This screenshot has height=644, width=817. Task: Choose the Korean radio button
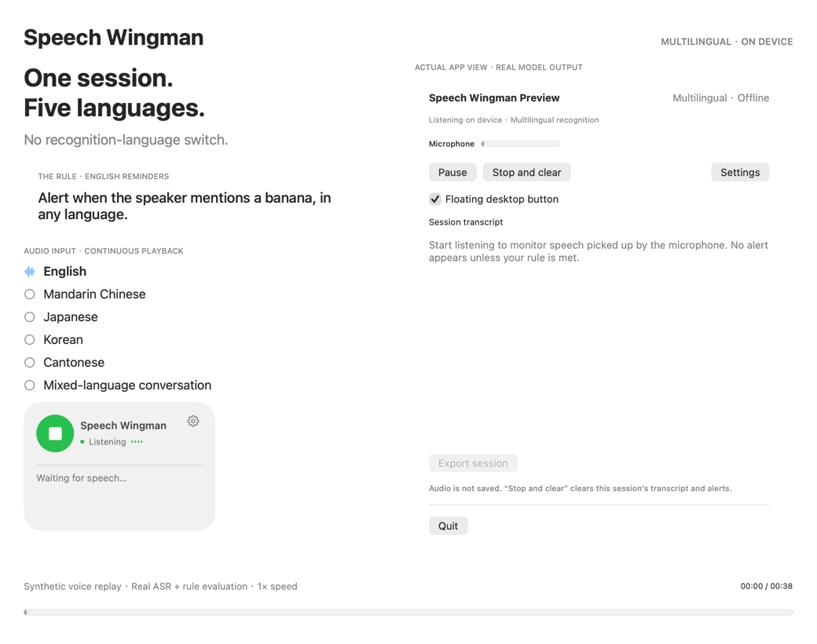pyautogui.click(x=30, y=340)
